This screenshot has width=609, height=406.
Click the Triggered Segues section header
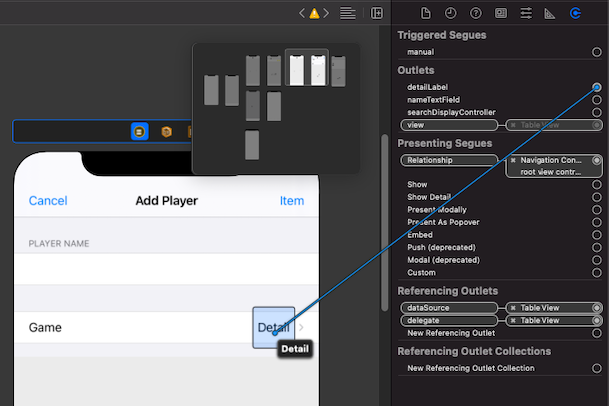pyautogui.click(x=442, y=35)
